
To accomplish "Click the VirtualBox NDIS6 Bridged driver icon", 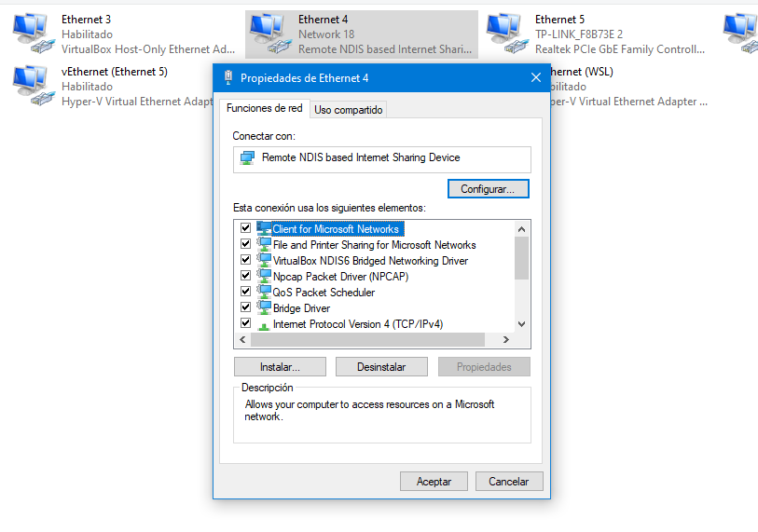I will (x=264, y=260).
